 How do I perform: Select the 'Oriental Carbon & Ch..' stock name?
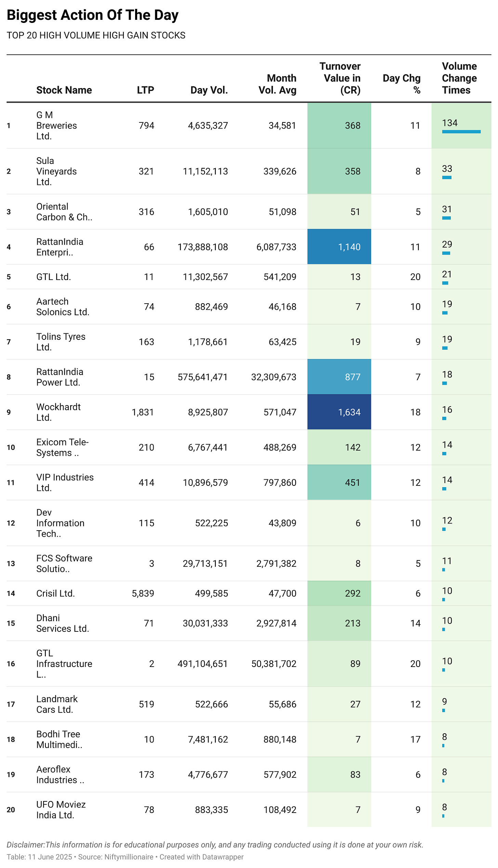click(64, 212)
